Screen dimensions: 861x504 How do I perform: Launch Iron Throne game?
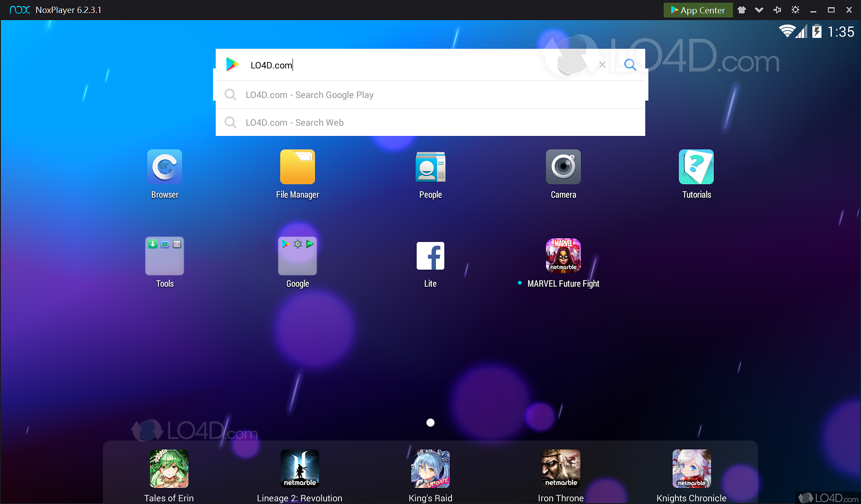[561, 469]
